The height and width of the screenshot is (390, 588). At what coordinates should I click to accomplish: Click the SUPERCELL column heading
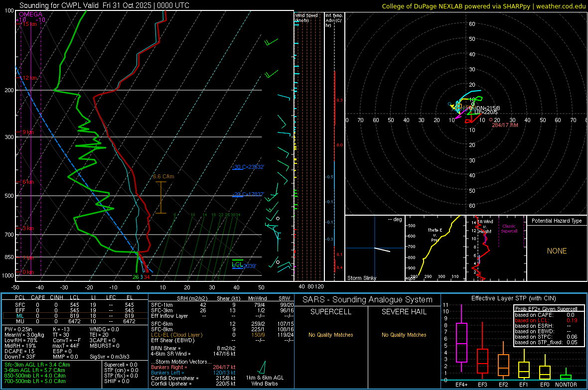pos(331,312)
